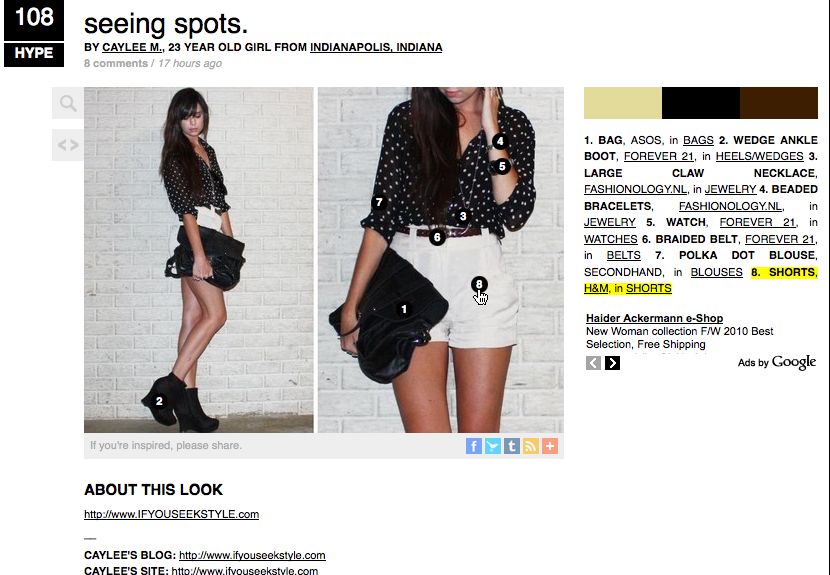830x575 pixels.
Task: Share the look on Facebook
Action: coord(474,446)
